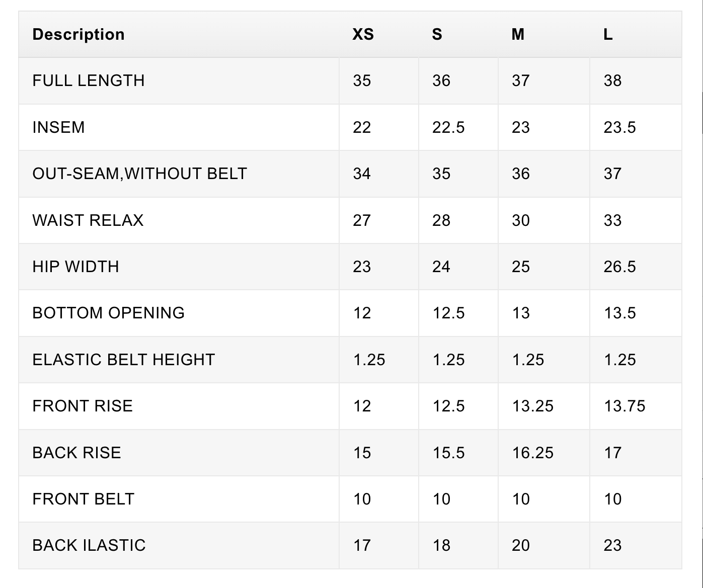Select the 22.5 INSEM value
This screenshot has width=703, height=588.
coord(448,127)
